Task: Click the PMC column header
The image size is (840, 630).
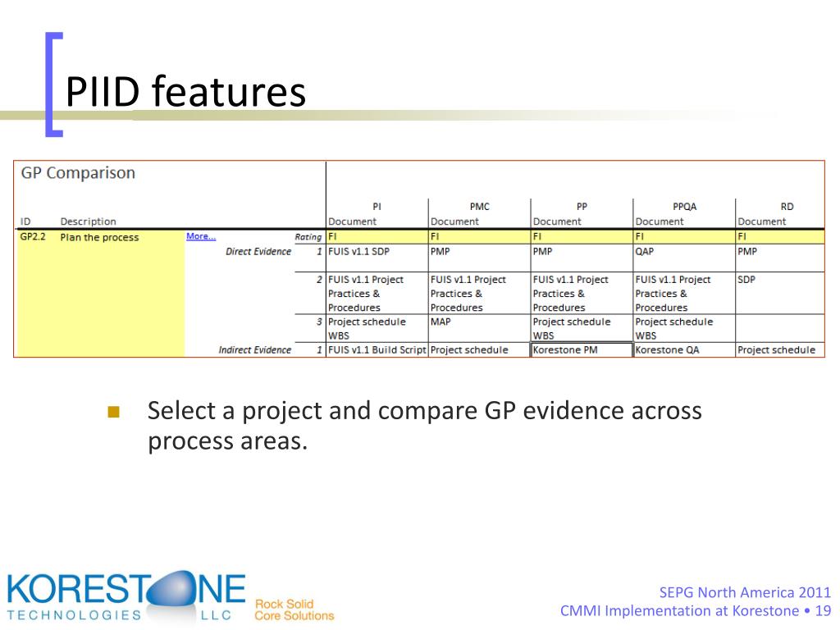Action: (x=479, y=207)
